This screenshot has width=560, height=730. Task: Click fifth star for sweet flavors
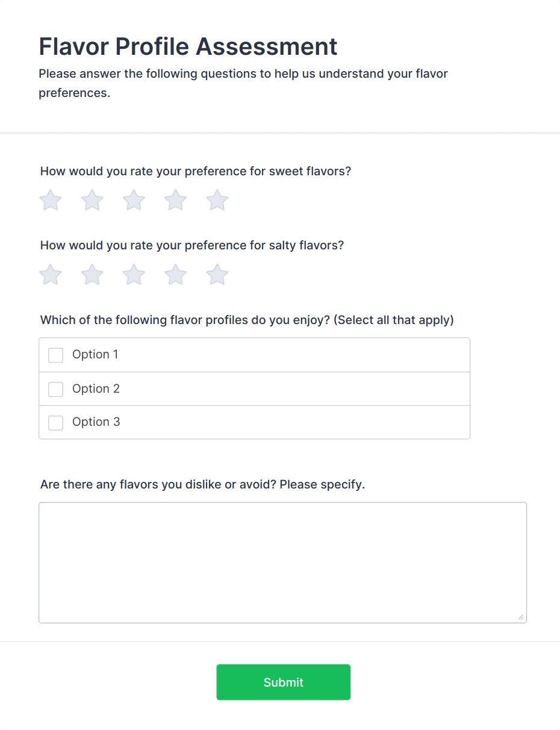[217, 201]
